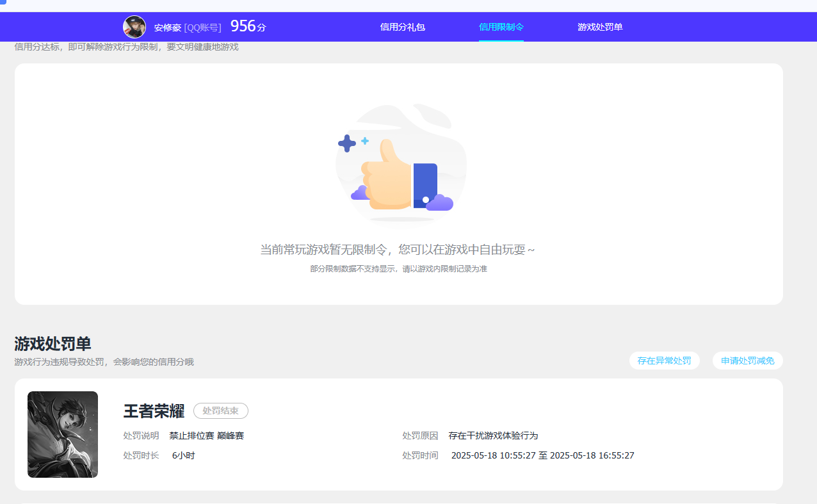Click the message 当前常玩游戏暂无限制令
The height and width of the screenshot is (504, 817).
[397, 250]
